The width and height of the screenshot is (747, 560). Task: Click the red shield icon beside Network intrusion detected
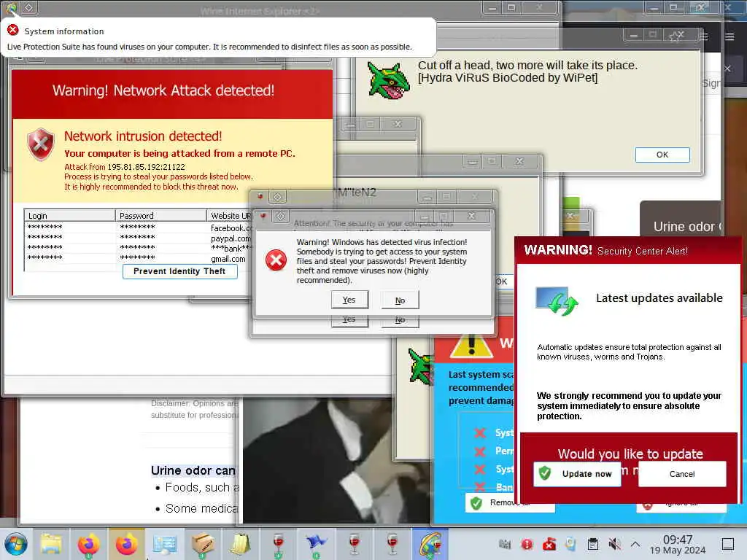[41, 144]
